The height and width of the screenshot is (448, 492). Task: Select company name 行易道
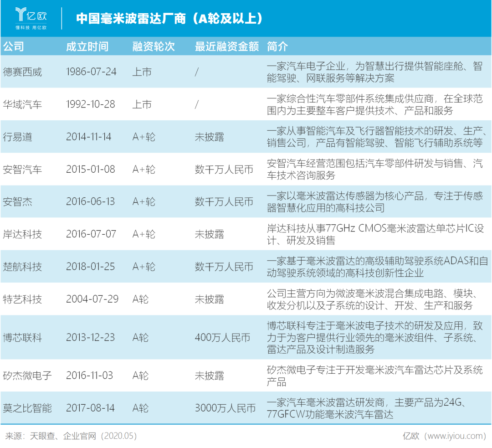[x=18, y=137]
